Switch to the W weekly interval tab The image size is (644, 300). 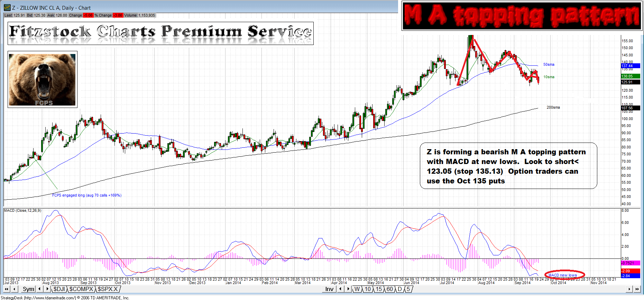pyautogui.click(x=357, y=289)
